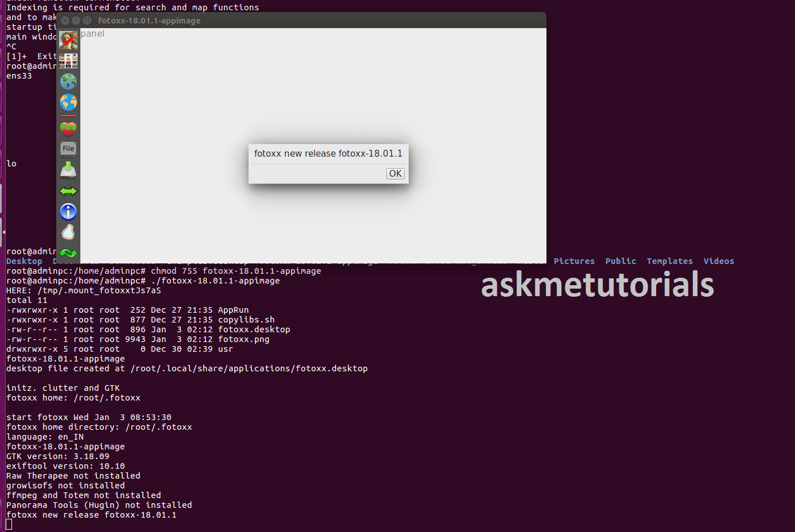This screenshot has height=532, width=795.
Task: Click 'GTK version: 3.18.09' line in terminal
Action: point(58,456)
